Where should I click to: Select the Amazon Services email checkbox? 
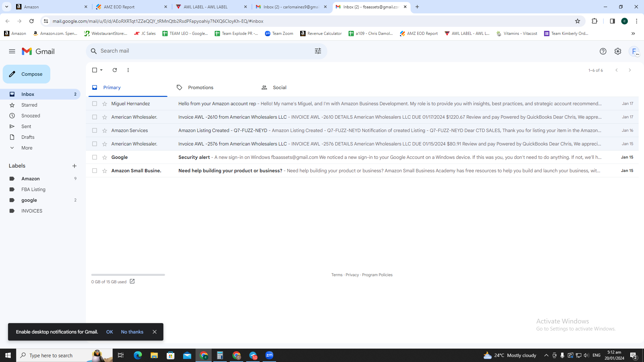click(95, 130)
